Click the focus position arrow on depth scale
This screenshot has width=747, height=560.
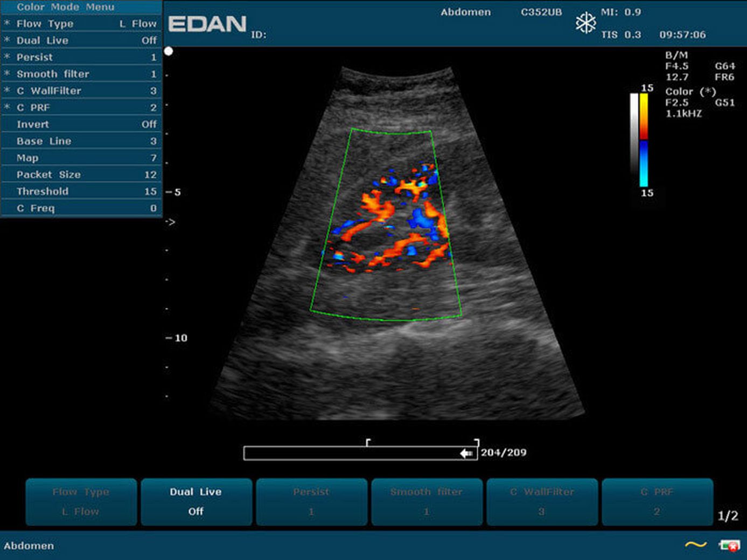[x=170, y=221]
